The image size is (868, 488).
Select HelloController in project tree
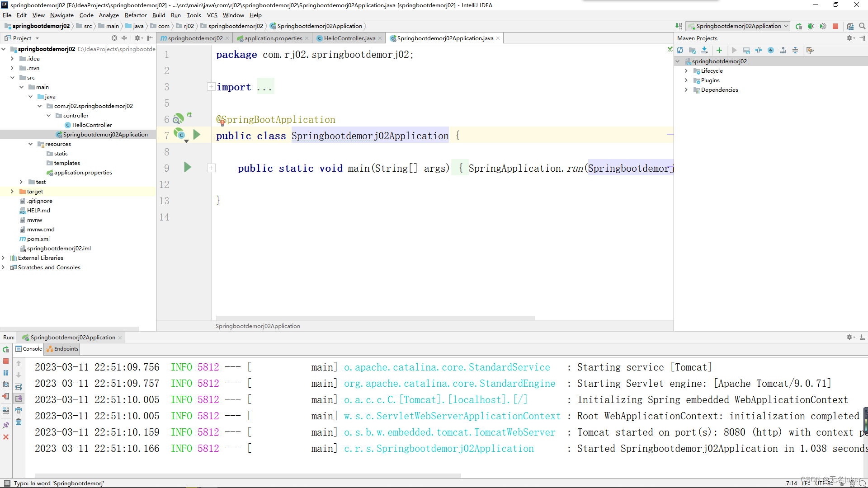(x=92, y=125)
